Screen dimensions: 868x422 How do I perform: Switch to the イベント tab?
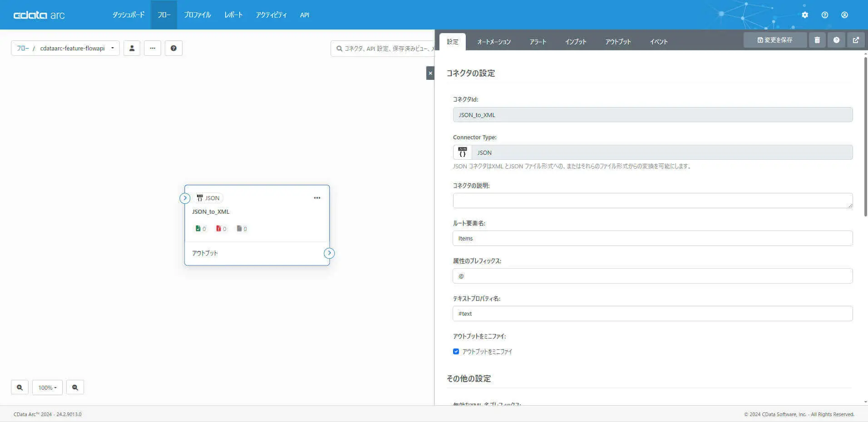659,42
